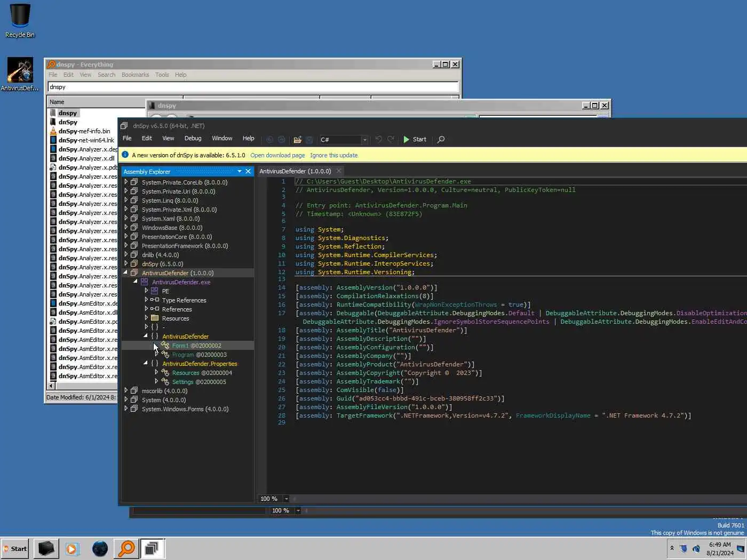Start debugging with the green Start button
Image resolution: width=747 pixels, height=560 pixels.
point(415,140)
